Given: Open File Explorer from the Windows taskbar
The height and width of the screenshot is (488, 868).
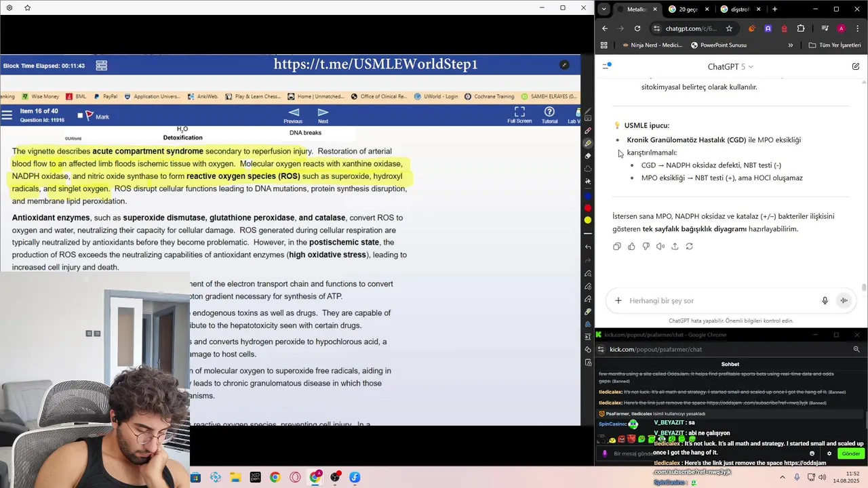Looking at the screenshot, I should point(235,477).
